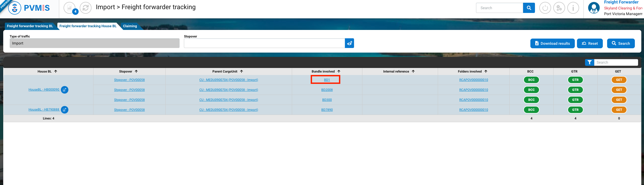Click the filter funnel icon above table
Image resolution: width=644 pixels, height=185 pixels.
tap(590, 62)
